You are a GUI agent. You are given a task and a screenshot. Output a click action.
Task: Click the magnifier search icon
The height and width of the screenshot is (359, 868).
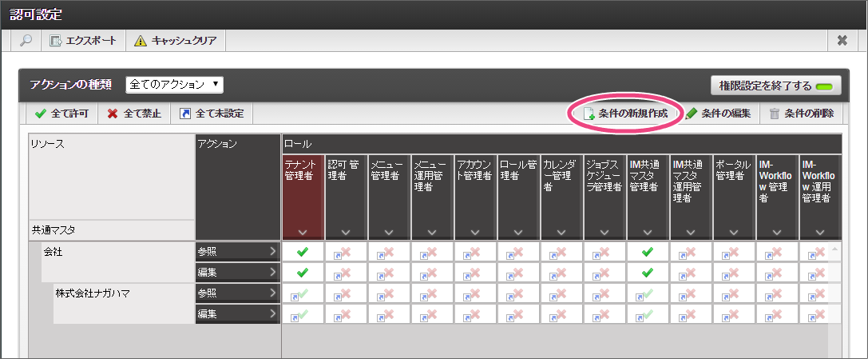pyautogui.click(x=25, y=41)
